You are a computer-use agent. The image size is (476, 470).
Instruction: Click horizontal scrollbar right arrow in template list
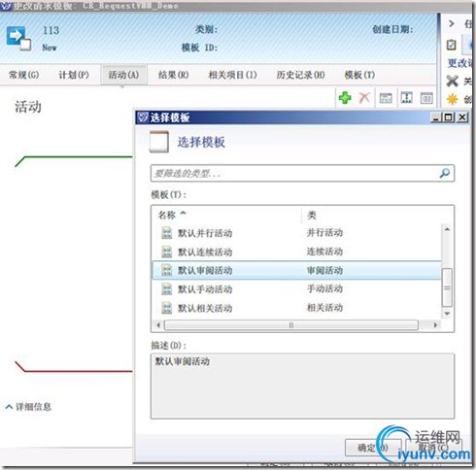pos(435,324)
